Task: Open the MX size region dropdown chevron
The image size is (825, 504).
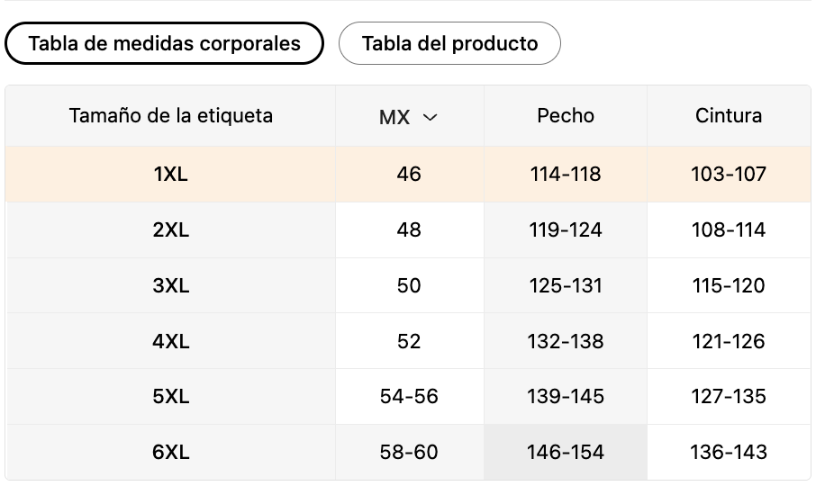Action: coord(430,117)
